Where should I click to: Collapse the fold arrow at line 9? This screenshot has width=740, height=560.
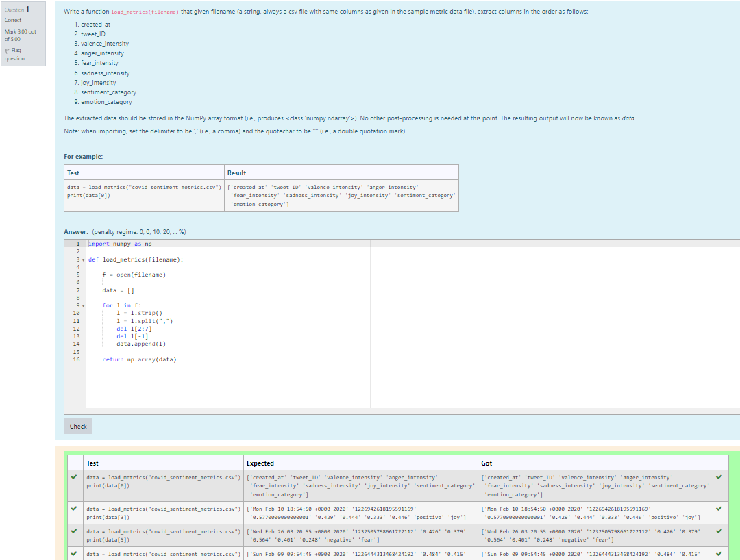pos(84,305)
